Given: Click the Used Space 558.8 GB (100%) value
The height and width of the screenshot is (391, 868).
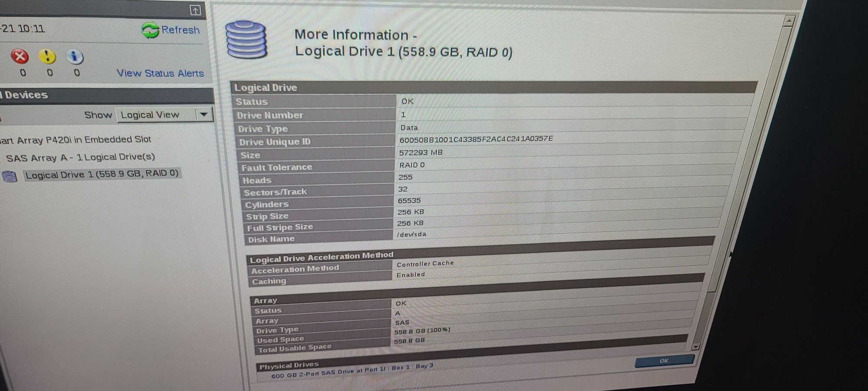Looking at the screenshot, I should (422, 331).
